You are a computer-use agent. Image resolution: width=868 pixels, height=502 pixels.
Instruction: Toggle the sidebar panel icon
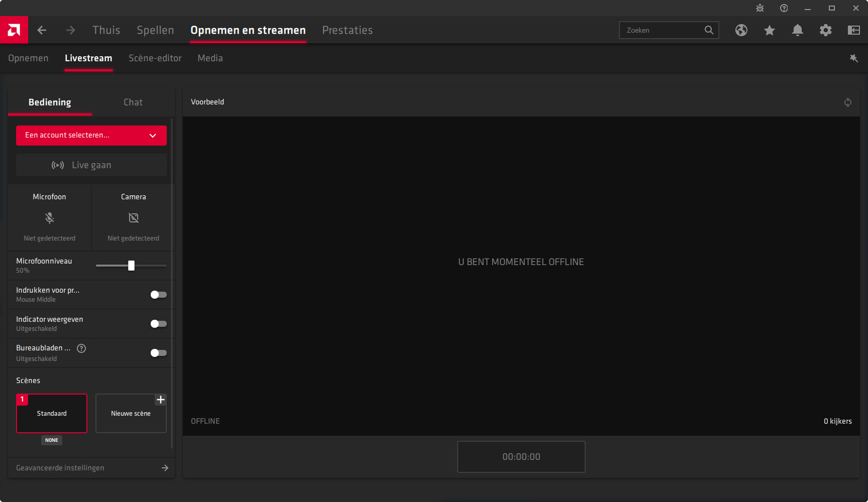[x=853, y=30]
